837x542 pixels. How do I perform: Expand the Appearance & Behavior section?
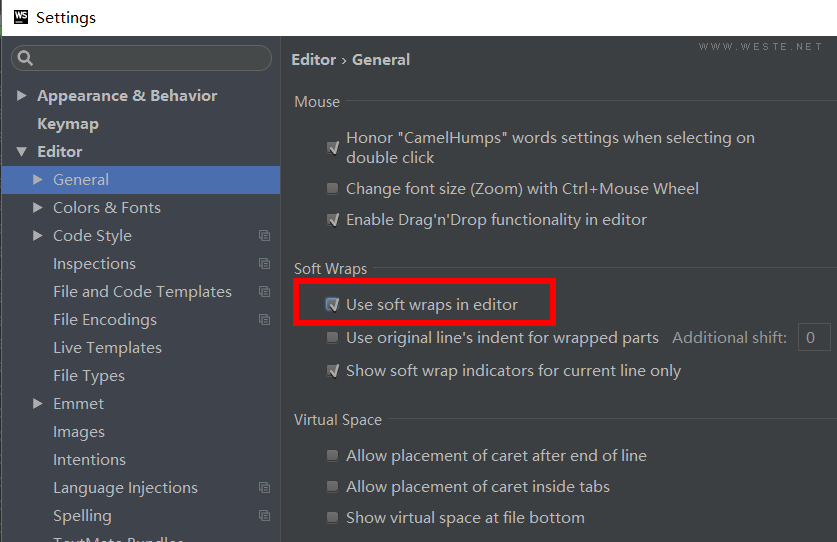point(22,96)
